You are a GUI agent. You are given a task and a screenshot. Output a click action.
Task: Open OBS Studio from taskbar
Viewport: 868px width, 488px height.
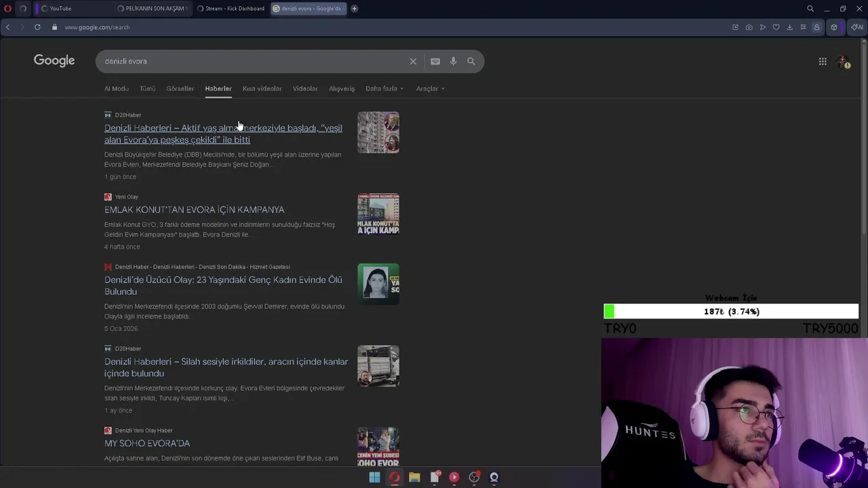click(x=474, y=477)
